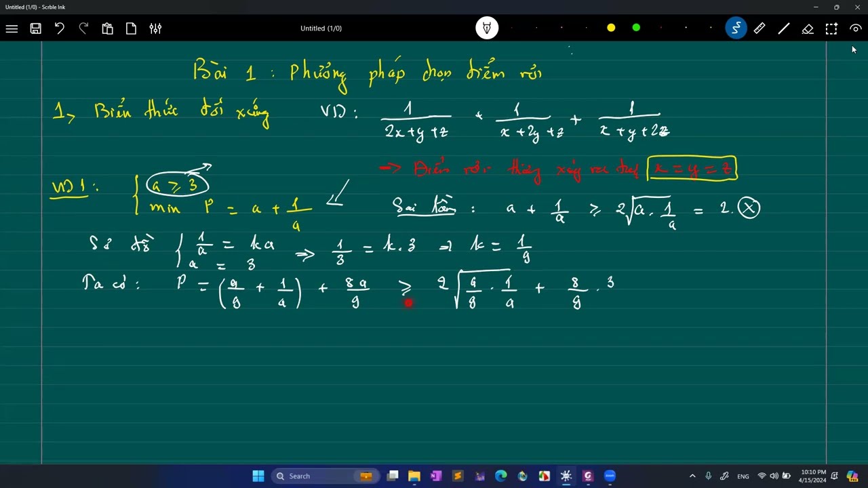Select the pen nib tool
Image resolution: width=868 pixels, height=488 pixels.
(x=487, y=28)
